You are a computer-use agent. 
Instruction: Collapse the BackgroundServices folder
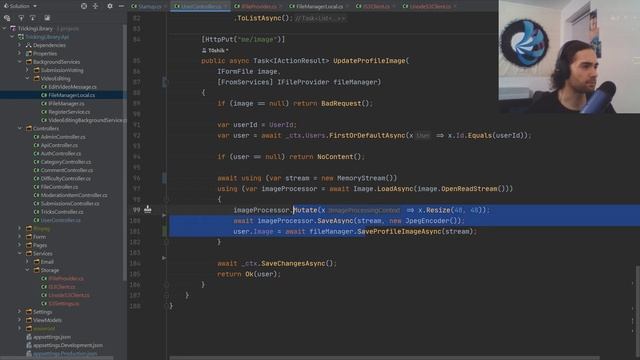tap(19, 62)
